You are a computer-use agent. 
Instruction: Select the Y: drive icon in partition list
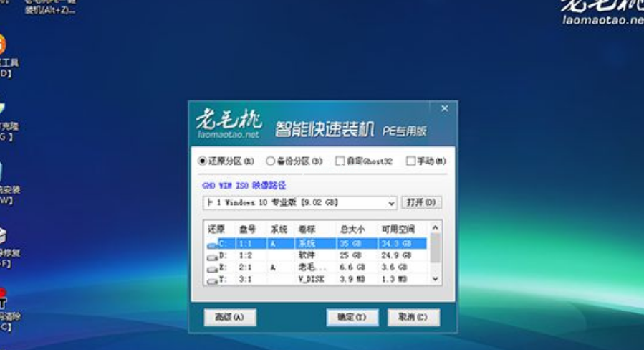[213, 278]
